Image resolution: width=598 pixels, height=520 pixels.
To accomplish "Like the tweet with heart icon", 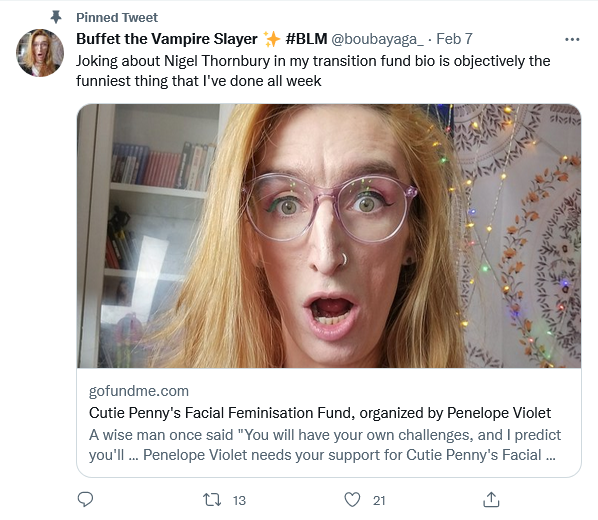I will 352,499.
